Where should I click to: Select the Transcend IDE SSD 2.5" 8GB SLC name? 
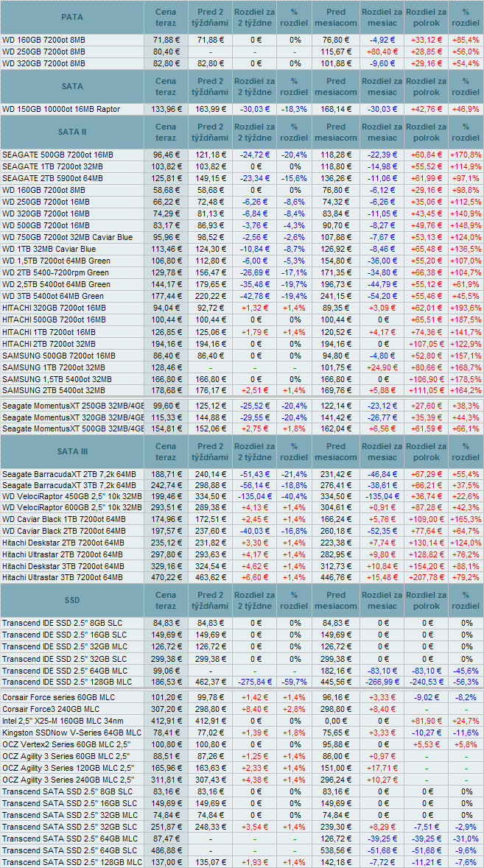pos(63,622)
